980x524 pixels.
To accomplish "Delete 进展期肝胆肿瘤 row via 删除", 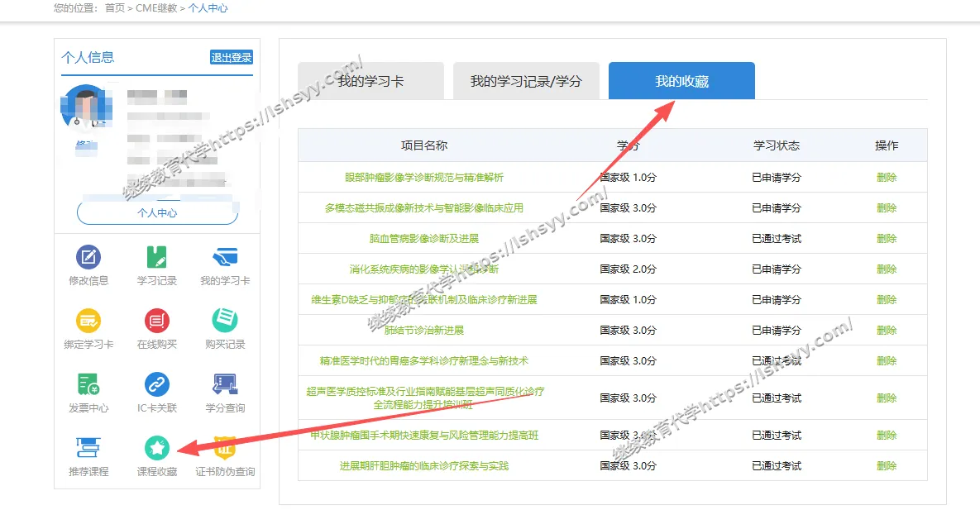I will 887,466.
